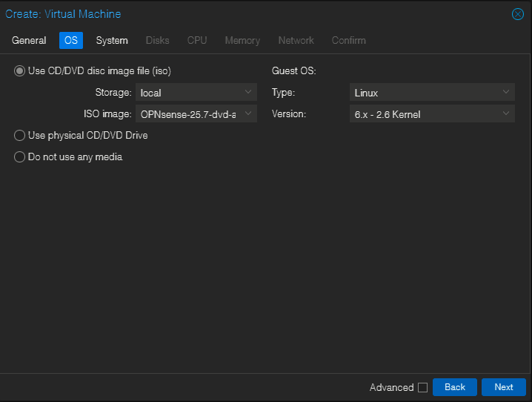Screen dimensions: 532x402
Task: Open the Type combo box showing Linux
Action: (432, 92)
